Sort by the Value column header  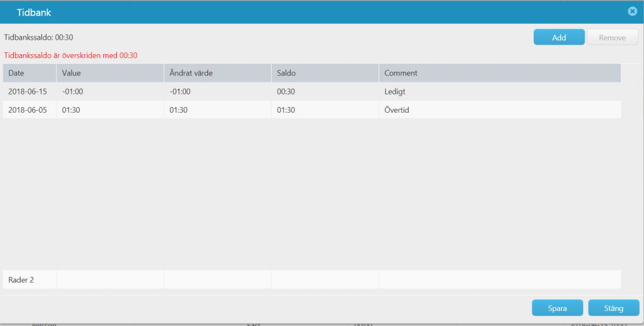pyautogui.click(x=110, y=73)
